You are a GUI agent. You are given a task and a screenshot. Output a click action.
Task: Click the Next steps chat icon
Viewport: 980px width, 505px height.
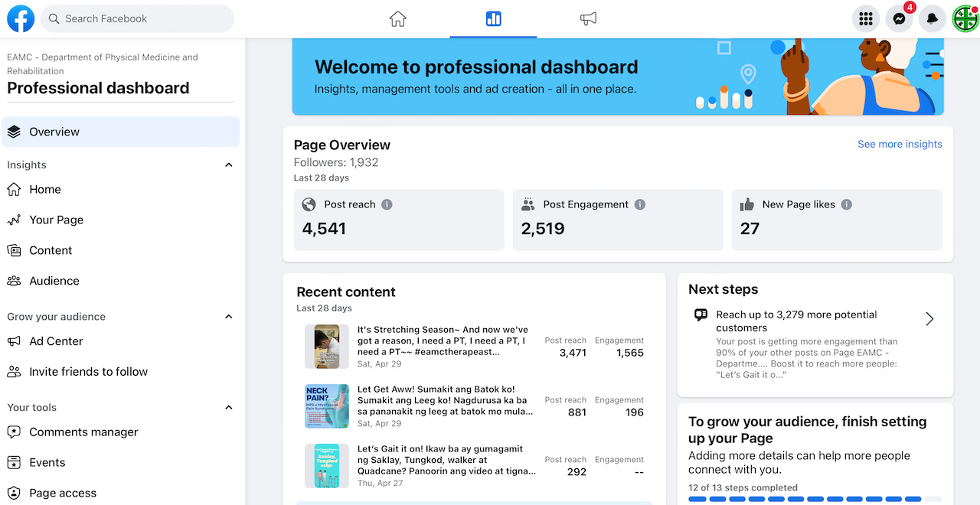[x=701, y=314]
